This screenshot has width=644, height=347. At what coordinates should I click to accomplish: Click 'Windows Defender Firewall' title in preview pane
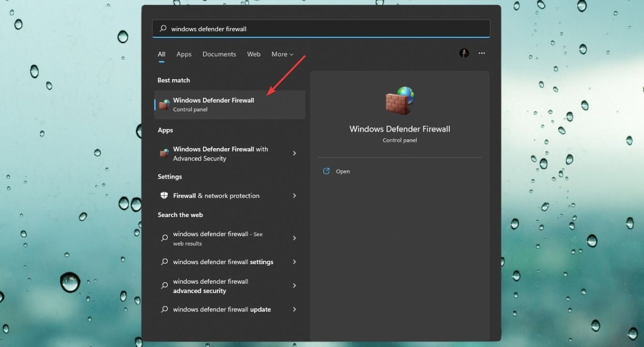[x=400, y=129]
